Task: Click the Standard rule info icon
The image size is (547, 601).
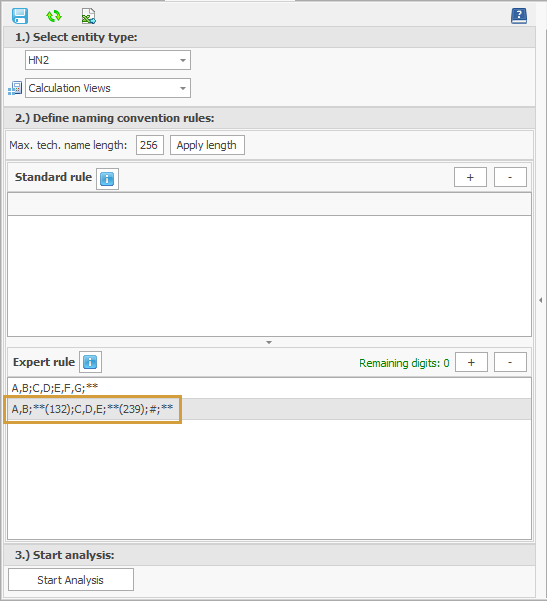Action: pyautogui.click(x=107, y=179)
